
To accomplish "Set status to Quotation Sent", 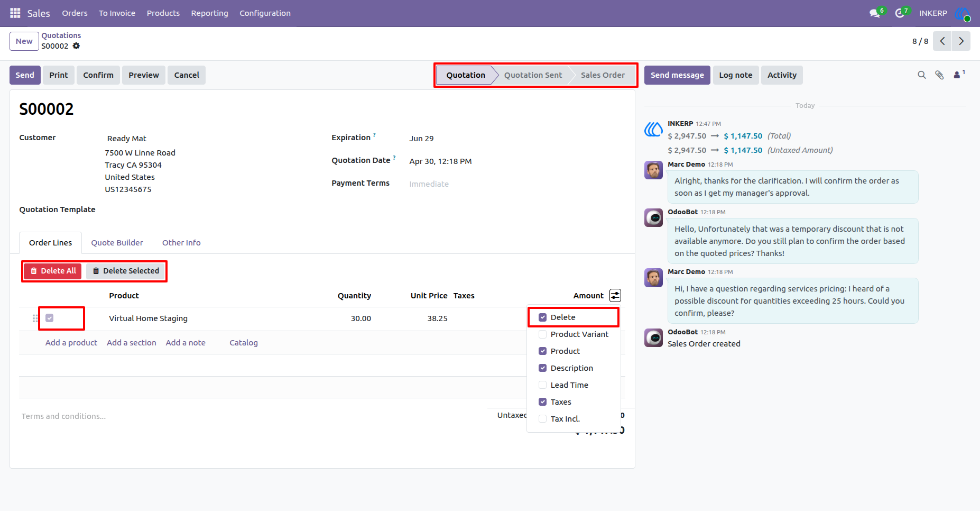I will coord(533,75).
